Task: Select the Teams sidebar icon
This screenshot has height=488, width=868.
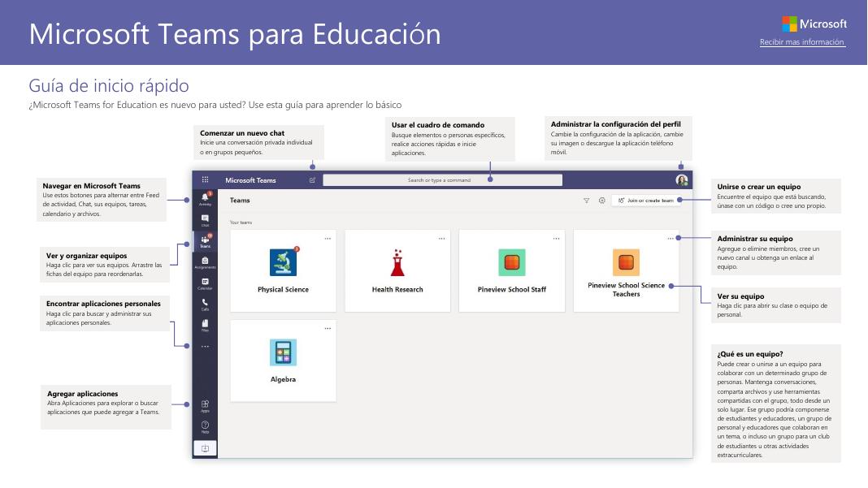Action: click(x=205, y=241)
